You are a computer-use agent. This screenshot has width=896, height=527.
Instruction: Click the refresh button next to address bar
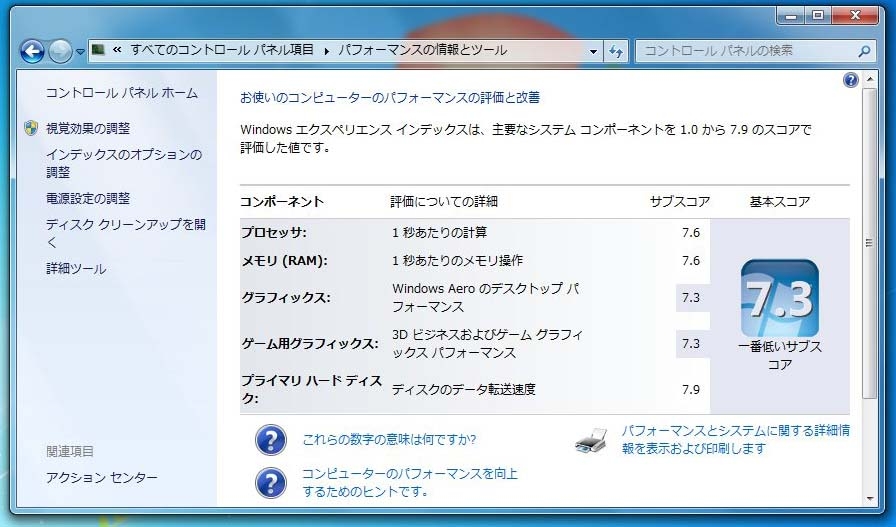click(615, 51)
